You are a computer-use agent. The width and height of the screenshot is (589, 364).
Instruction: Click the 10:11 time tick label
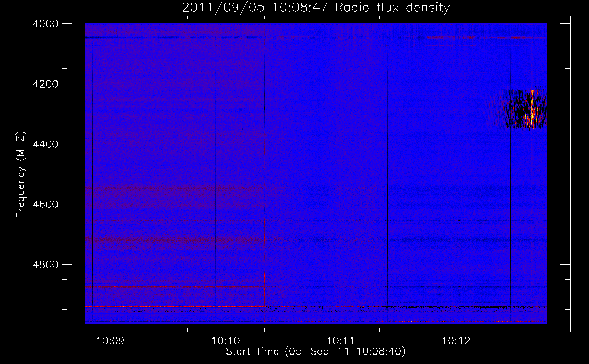(341, 341)
